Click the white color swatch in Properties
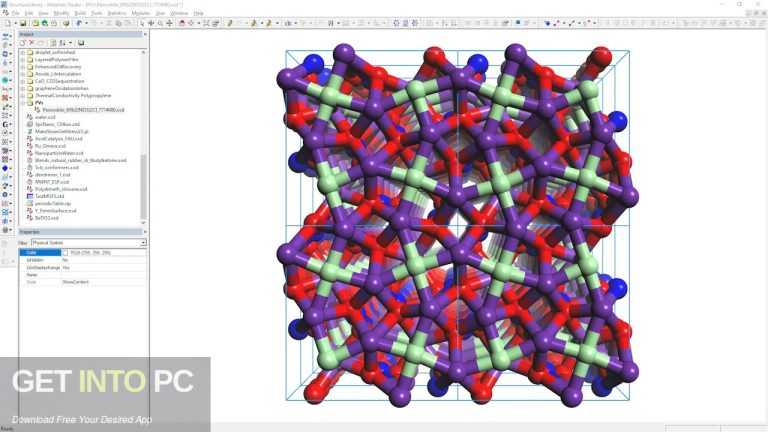 [x=65, y=253]
